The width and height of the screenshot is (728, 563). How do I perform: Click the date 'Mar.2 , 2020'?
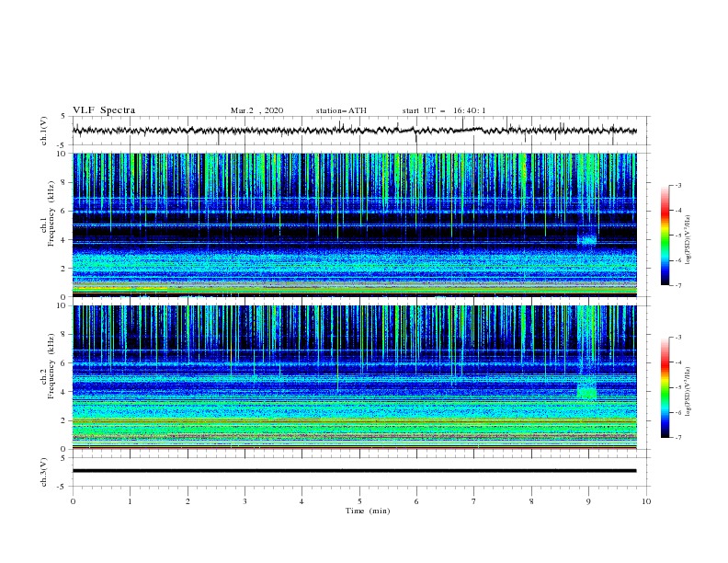256,110
